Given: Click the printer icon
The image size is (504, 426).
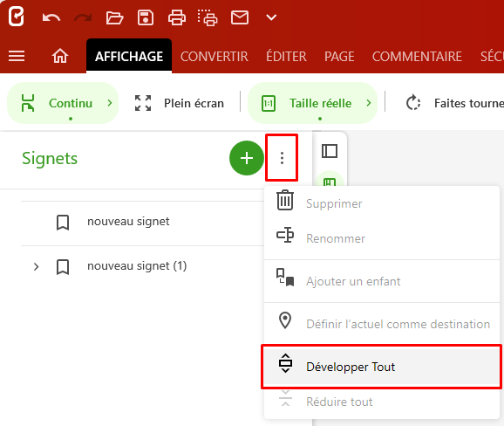Looking at the screenshot, I should [x=177, y=17].
